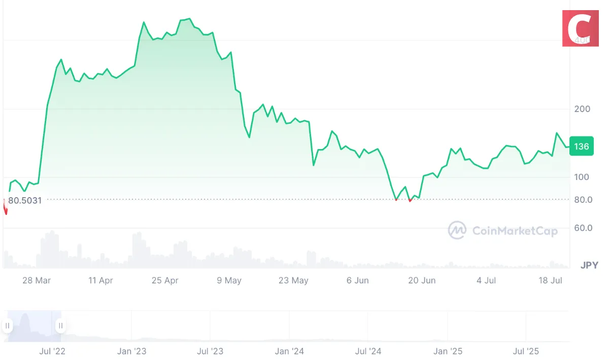This screenshot has height=364, width=609.
Task: Click the highlighted selection window in the navigator
Action: point(34,325)
